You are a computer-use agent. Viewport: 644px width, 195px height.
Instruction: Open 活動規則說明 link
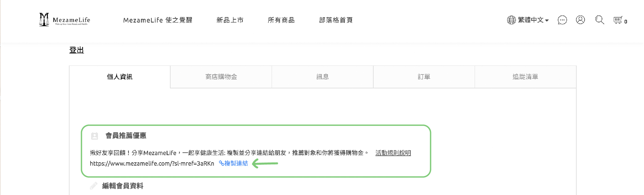click(x=393, y=153)
